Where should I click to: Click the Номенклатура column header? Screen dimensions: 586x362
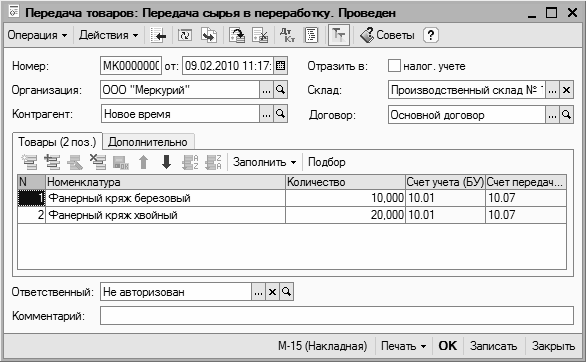[x=165, y=182]
